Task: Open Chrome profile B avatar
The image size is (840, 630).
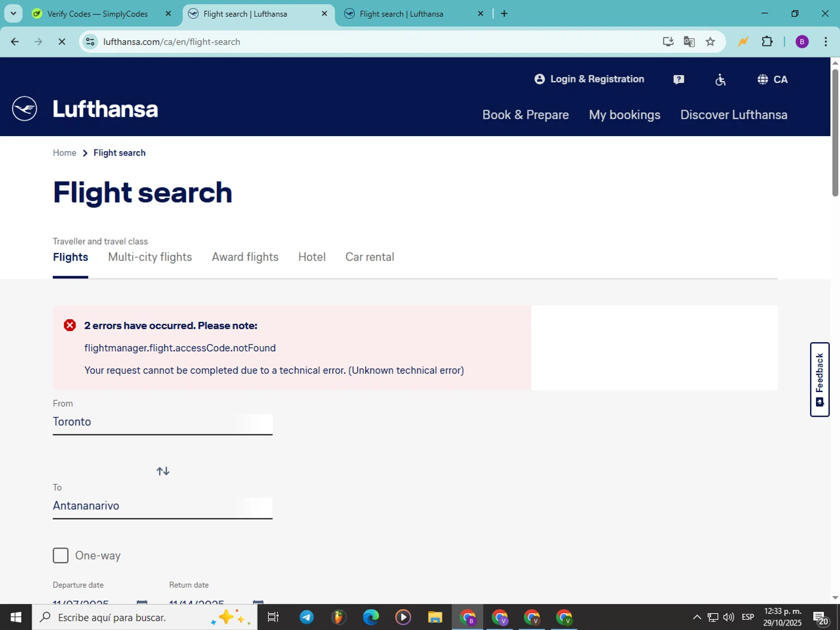Action: (x=802, y=42)
